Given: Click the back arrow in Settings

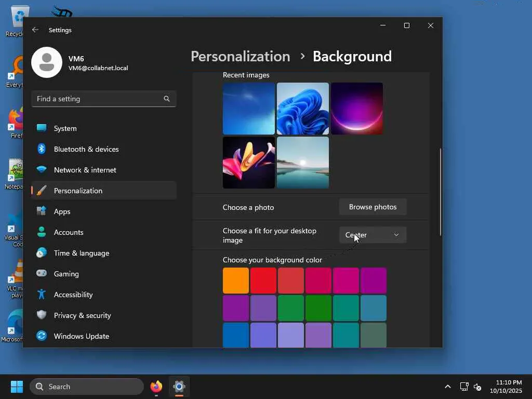Looking at the screenshot, I should click(35, 30).
